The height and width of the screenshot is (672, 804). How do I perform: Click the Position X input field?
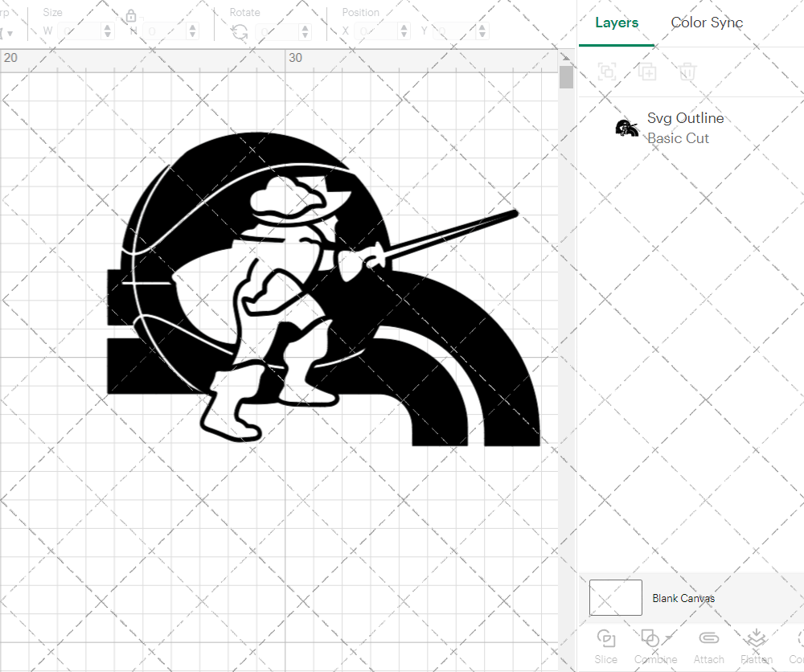pos(376,31)
